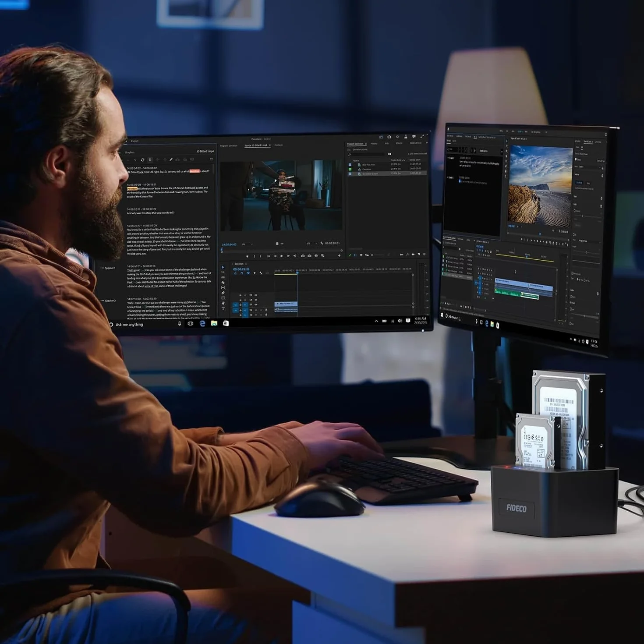
Task: Click the Overwrite button under the left monitor preview
Action: click(309, 256)
